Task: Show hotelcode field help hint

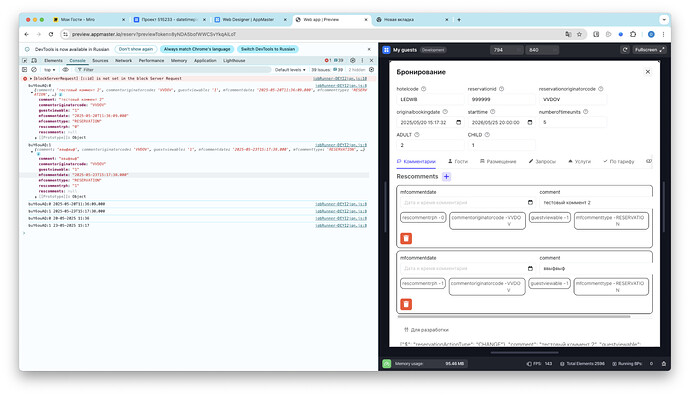Action: (423, 89)
